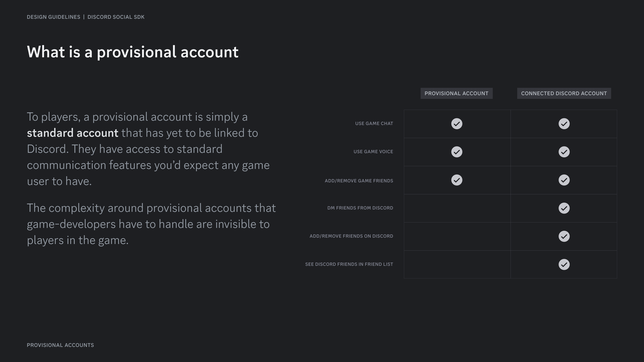Expand the Use Game Voice row label
This screenshot has height=362, width=644.
click(x=373, y=151)
